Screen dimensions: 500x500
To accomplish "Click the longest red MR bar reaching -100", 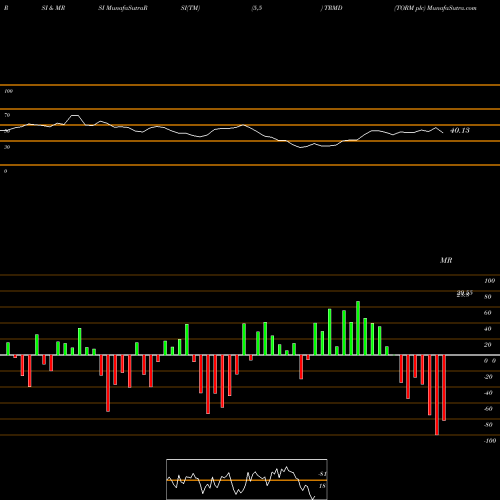I will point(437,395).
